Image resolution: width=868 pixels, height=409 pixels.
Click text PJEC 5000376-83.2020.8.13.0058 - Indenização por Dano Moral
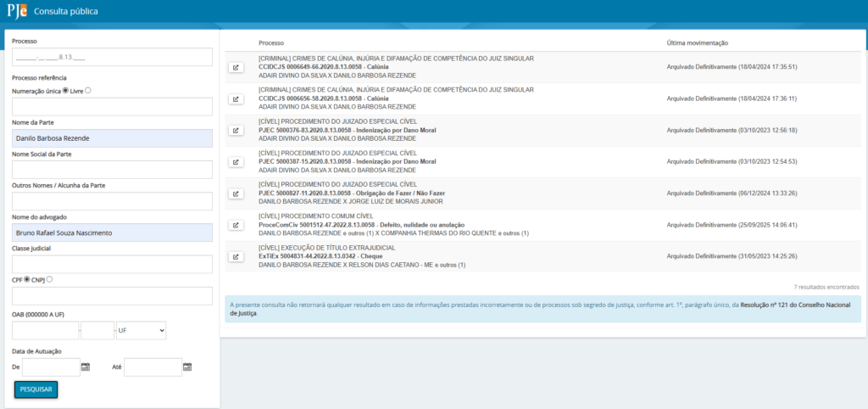pos(347,130)
